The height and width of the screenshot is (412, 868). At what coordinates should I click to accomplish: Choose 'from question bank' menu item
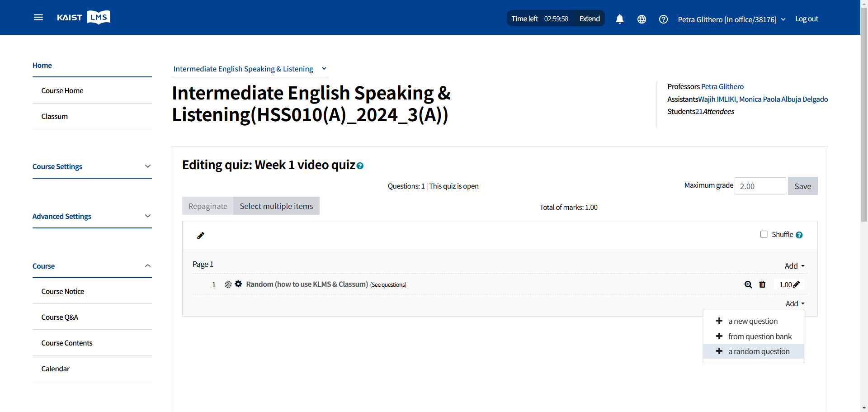753,336
